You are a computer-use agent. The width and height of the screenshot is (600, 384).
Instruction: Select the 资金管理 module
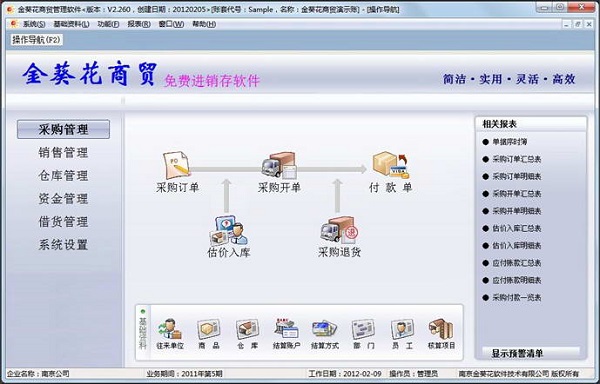point(64,199)
